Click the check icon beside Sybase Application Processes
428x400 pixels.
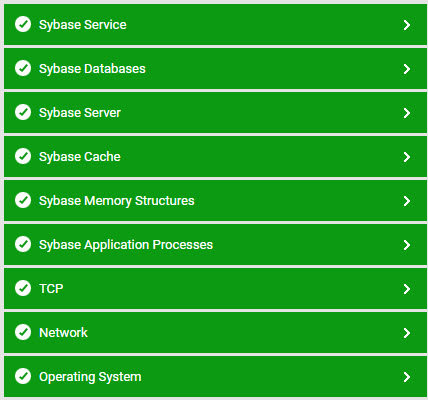[x=23, y=244]
